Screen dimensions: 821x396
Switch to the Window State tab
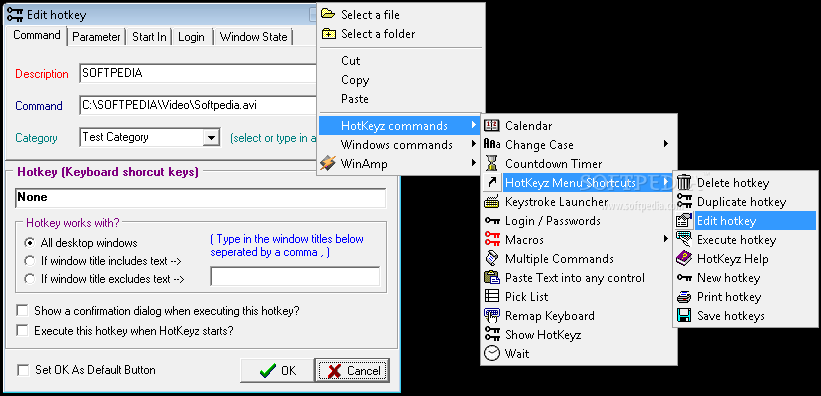click(253, 37)
